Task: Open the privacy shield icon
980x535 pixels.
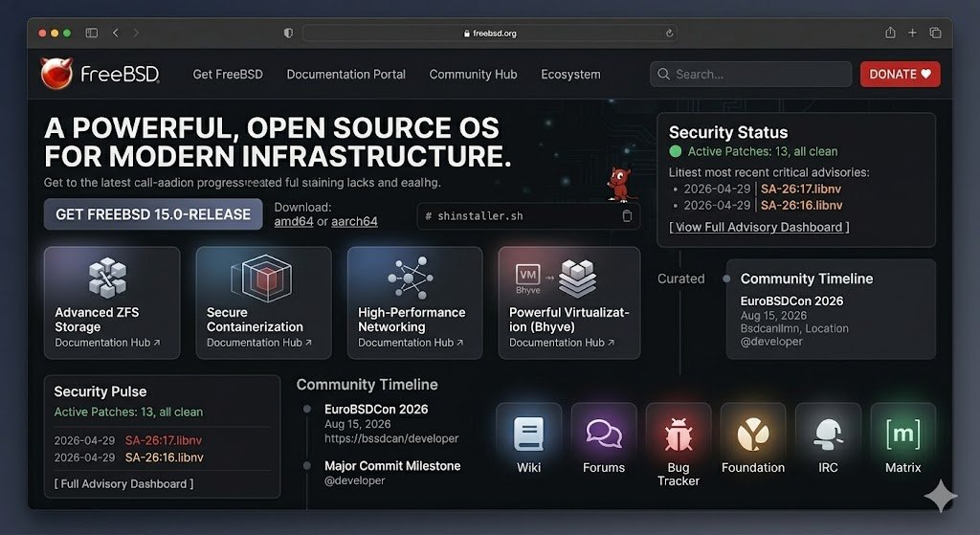Action: coord(288,33)
